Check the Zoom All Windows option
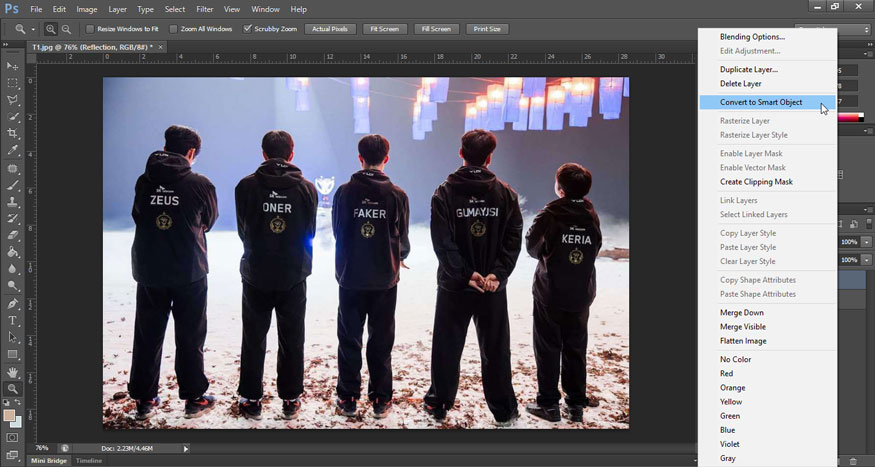 [x=173, y=29]
